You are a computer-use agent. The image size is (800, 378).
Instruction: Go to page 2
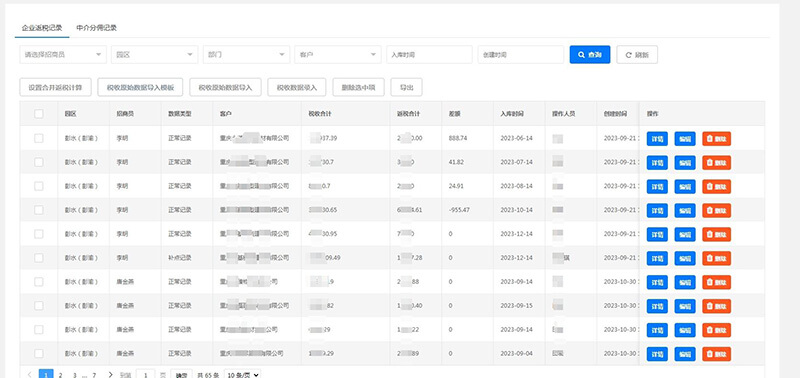60,375
